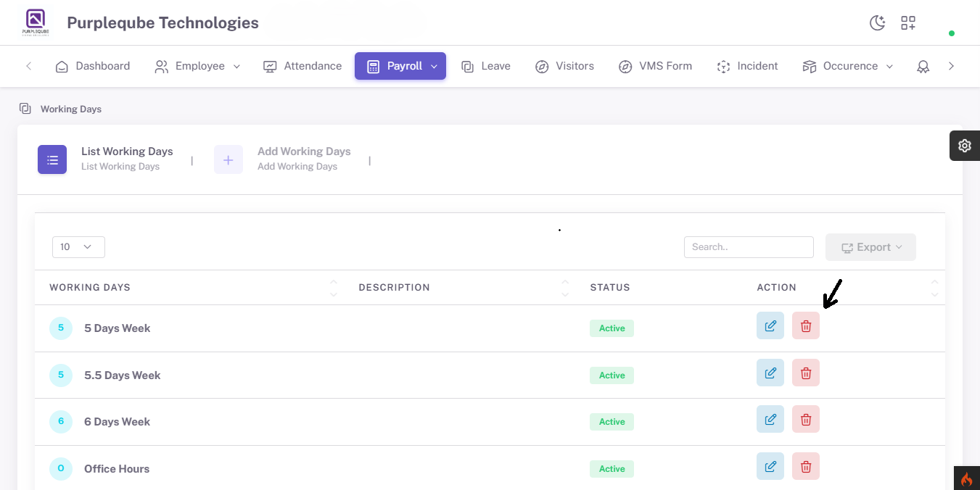Open the Incident menu item
Image resolution: width=980 pixels, height=490 pixels.
coord(747,66)
